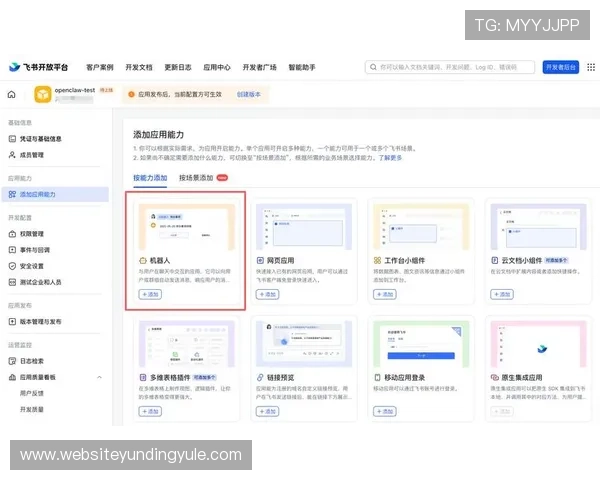Click the 权限管理 lock icon

(x=12, y=234)
